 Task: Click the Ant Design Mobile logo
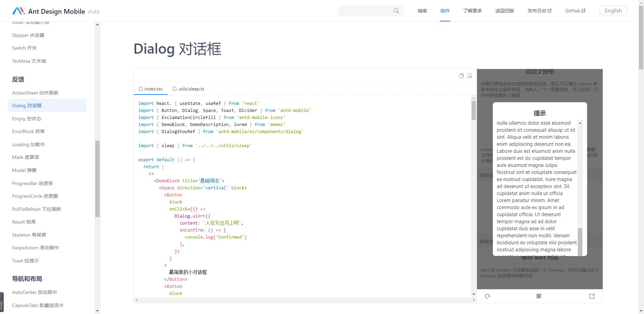pyautogui.click(x=19, y=10)
